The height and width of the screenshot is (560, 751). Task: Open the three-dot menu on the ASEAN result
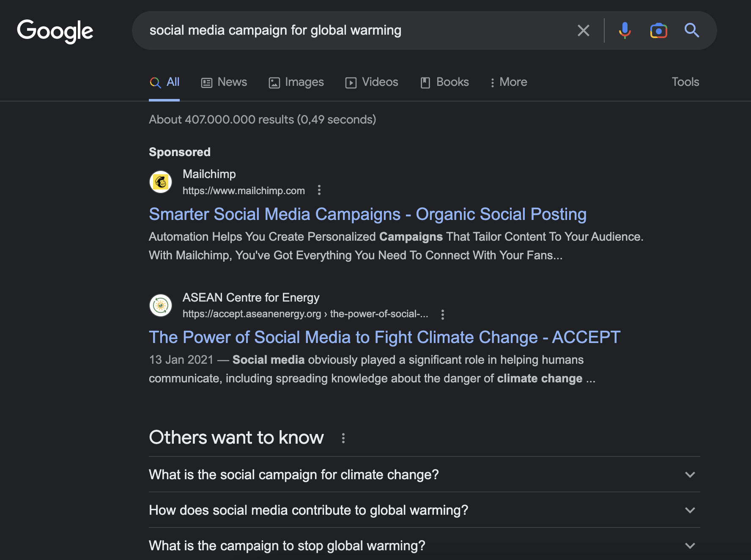[x=443, y=315]
